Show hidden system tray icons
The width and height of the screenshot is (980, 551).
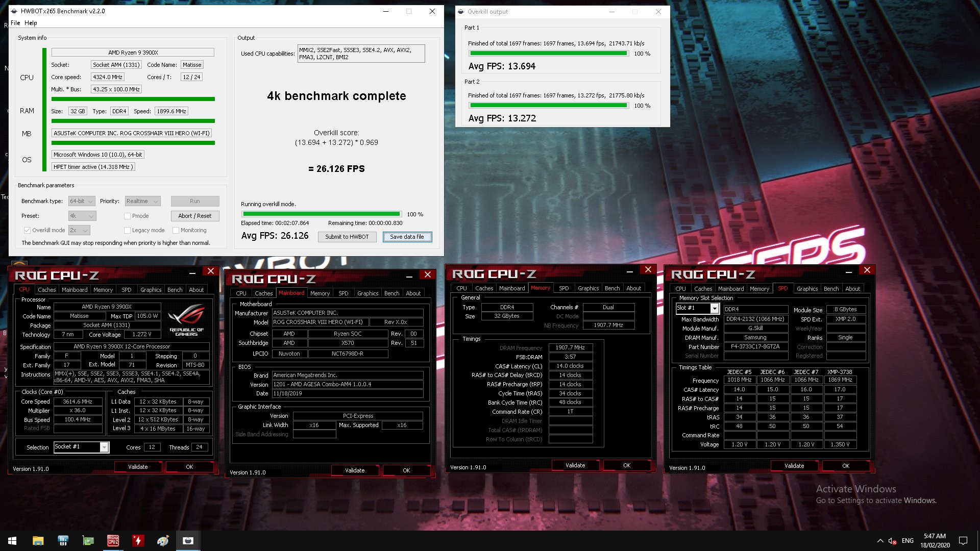coord(880,541)
